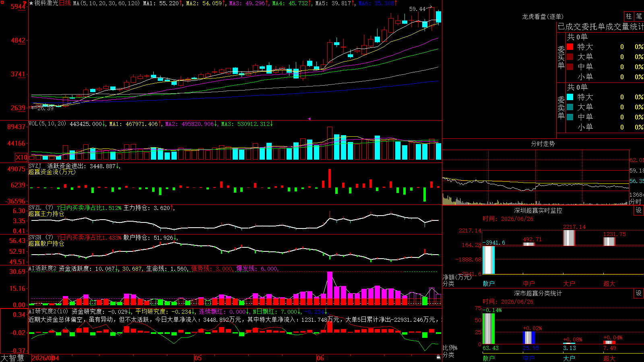Click the SVZJ indicator name

coord(35,166)
